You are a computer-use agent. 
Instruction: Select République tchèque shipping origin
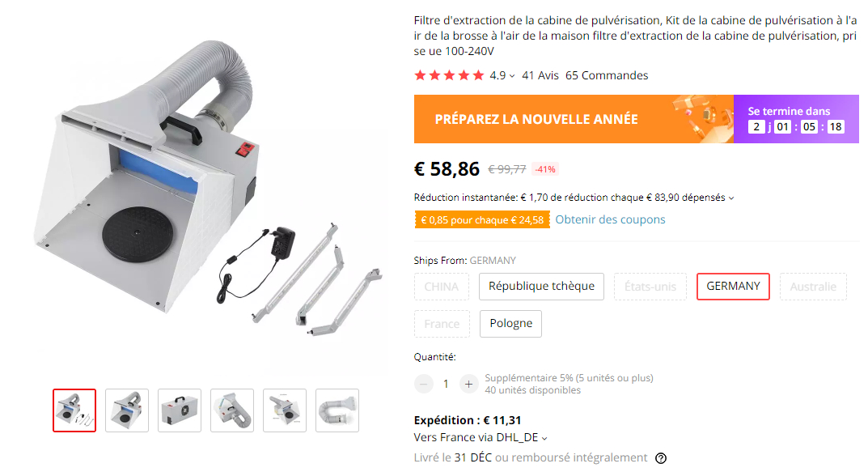[541, 287]
